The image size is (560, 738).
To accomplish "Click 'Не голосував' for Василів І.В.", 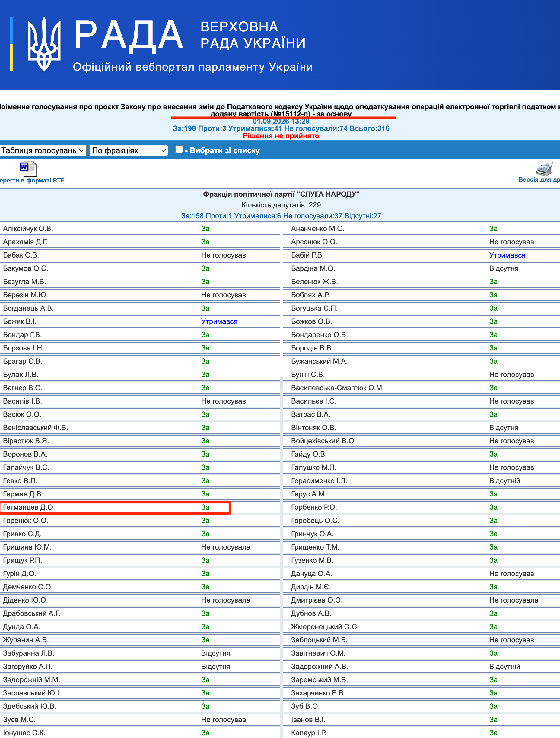I will click(223, 401).
